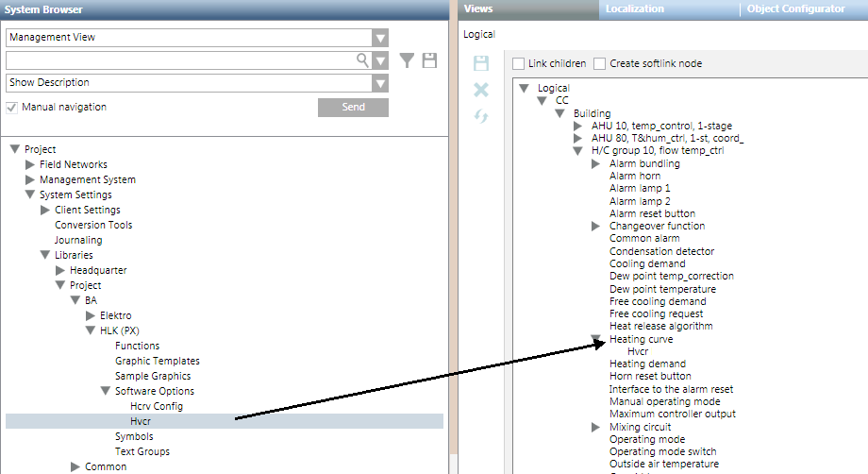Expand the Alarm bundling node
Screen dimensions: 868x474
point(595,164)
